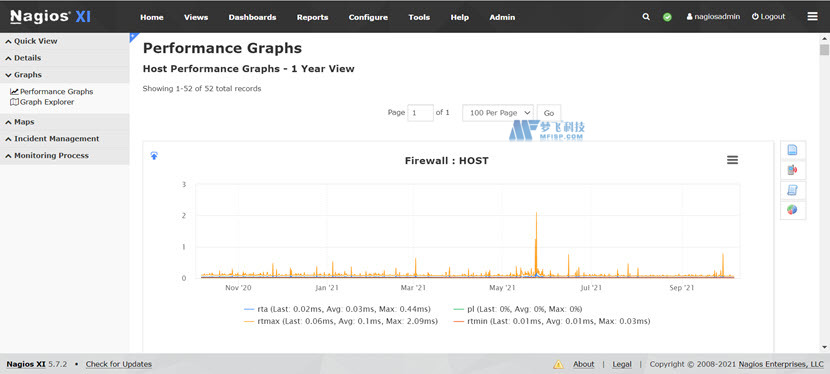Click the Page number input field
830x374 pixels.
pos(420,113)
